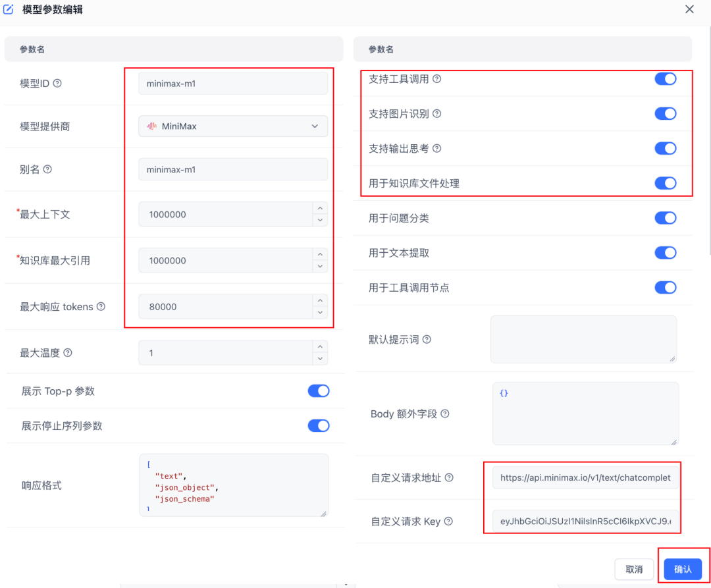Close the 模型参数编辑 dialog

pyautogui.click(x=689, y=9)
